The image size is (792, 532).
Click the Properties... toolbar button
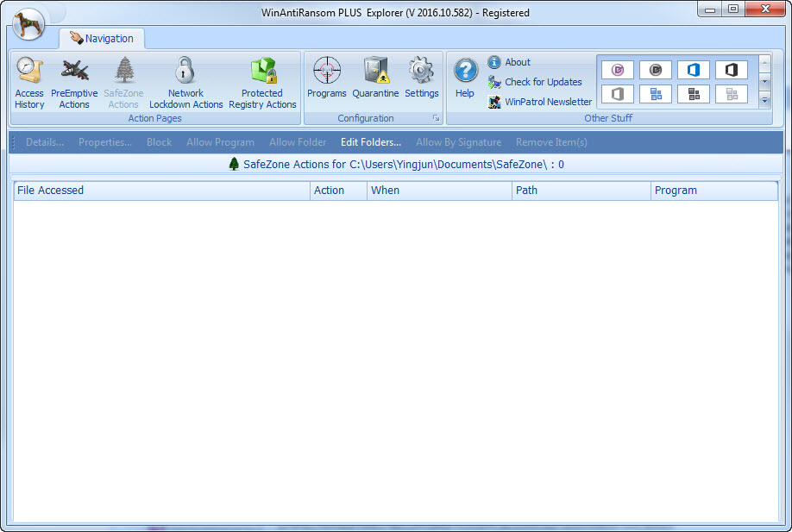105,142
